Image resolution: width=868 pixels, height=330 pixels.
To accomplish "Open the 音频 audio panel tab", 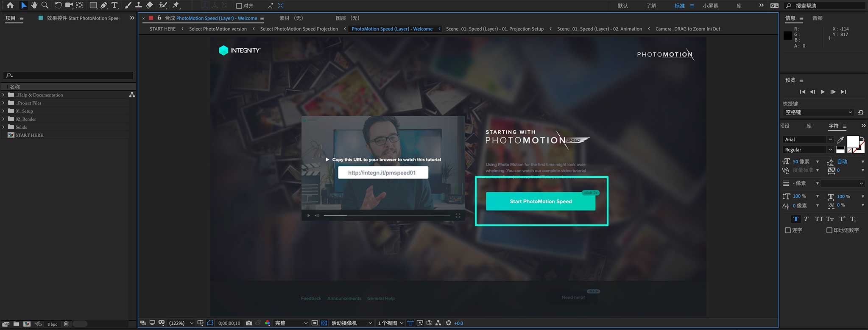I will tap(817, 18).
